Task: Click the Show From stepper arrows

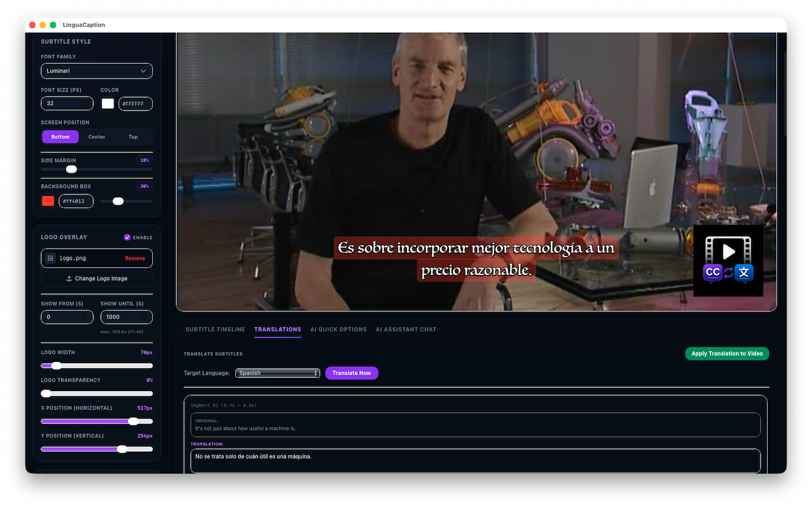Action: (x=86, y=317)
